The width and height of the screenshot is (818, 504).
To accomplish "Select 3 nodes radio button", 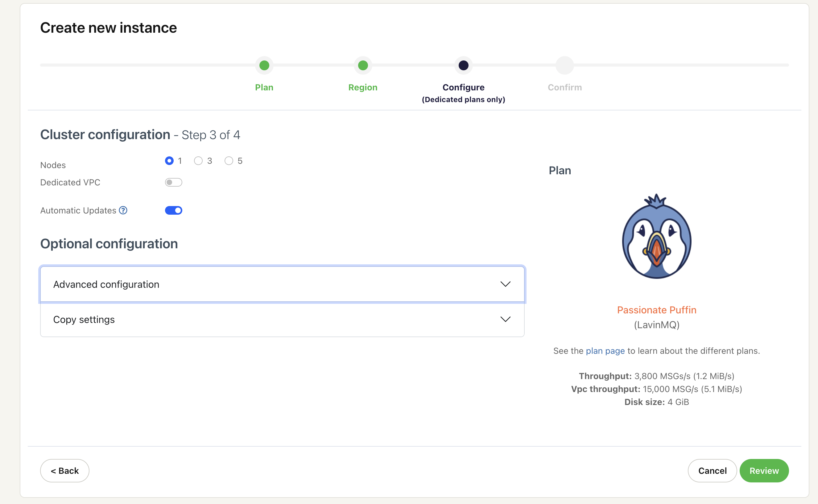I will (x=198, y=161).
